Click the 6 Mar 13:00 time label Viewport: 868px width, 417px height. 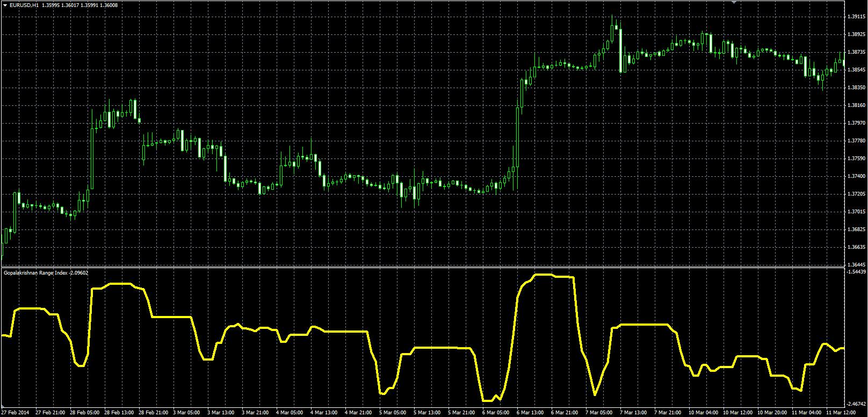coord(530,413)
